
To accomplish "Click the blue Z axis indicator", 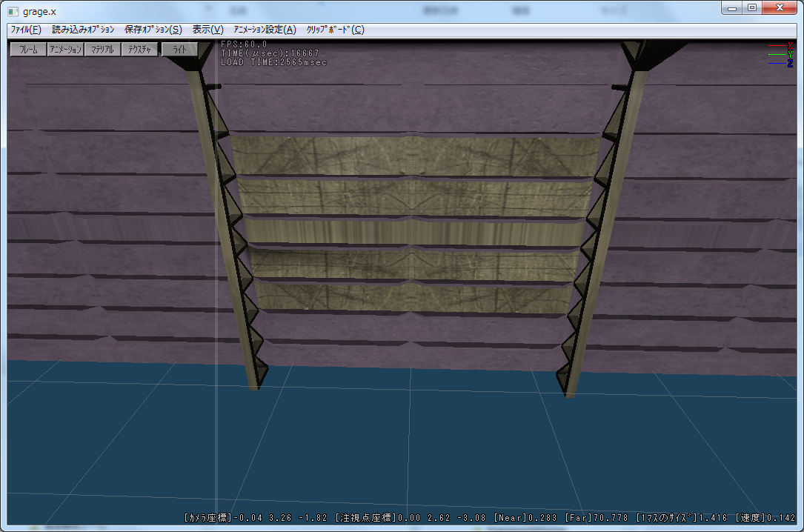I will 790,64.
